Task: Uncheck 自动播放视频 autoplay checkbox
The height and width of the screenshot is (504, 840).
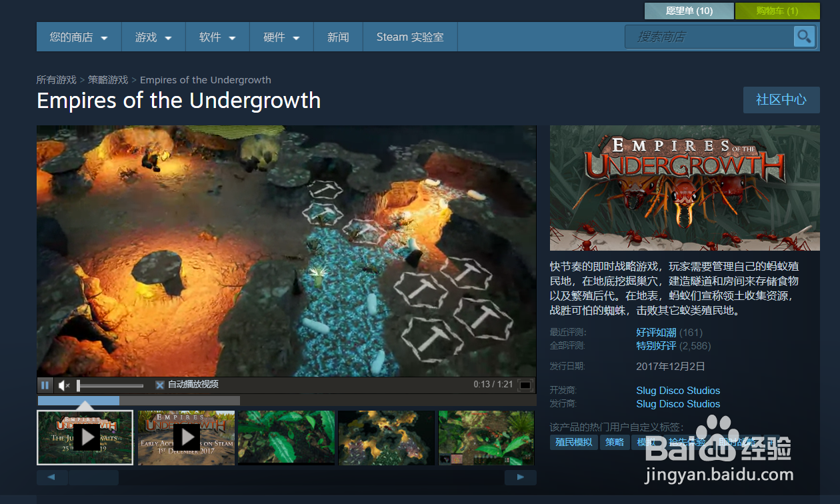Action: [160, 385]
